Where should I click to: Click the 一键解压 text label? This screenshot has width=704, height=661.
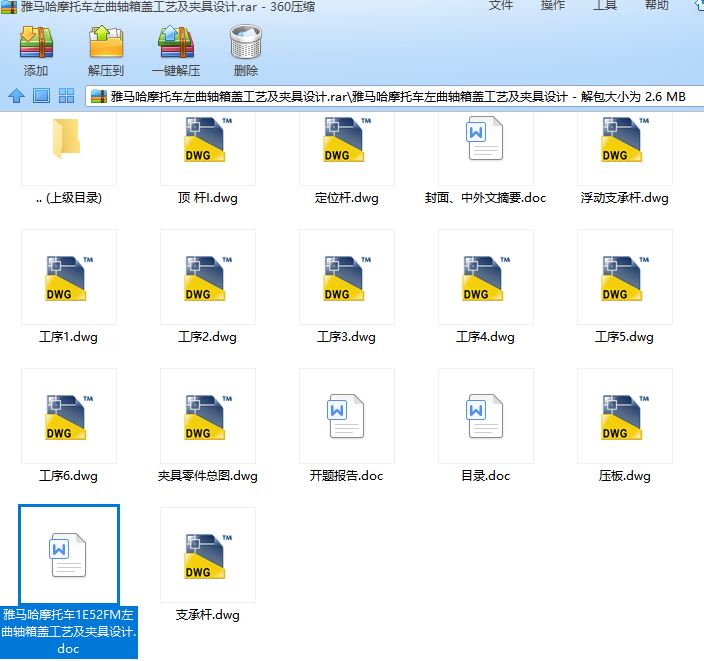tap(176, 71)
